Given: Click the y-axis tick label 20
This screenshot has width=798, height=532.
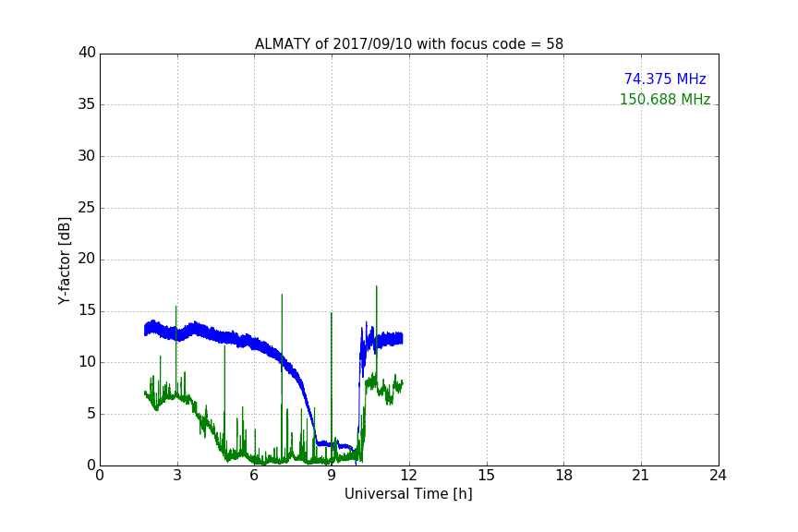Looking at the screenshot, I should [x=87, y=260].
